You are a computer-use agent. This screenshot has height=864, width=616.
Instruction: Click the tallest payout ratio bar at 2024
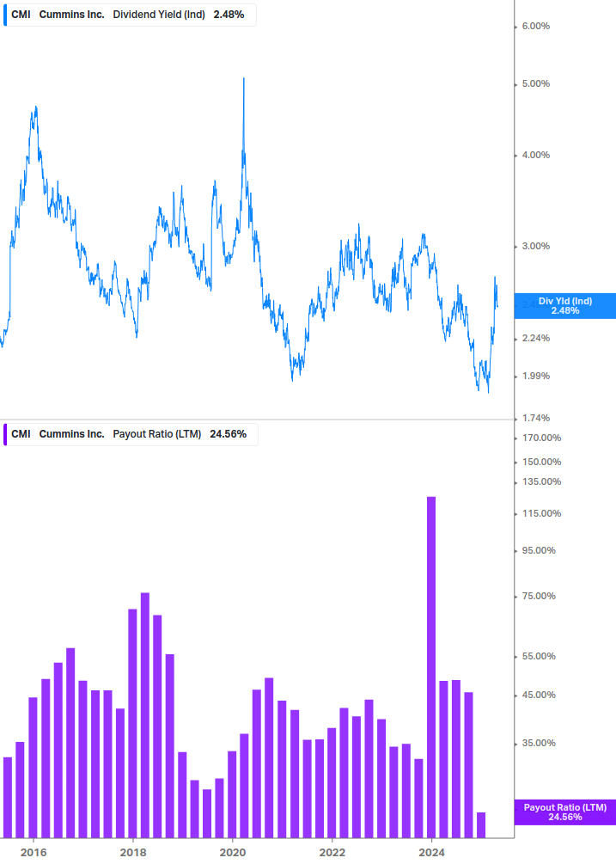pos(431,667)
